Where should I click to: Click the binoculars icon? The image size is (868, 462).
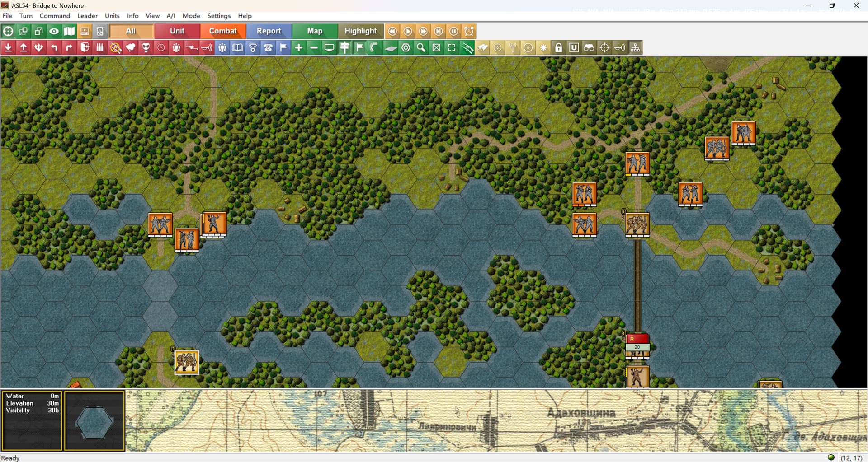(589, 48)
